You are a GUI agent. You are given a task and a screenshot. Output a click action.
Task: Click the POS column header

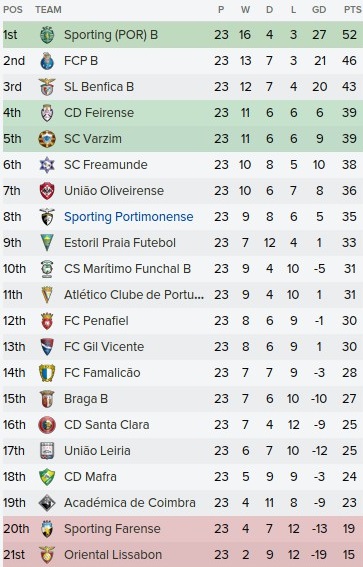tap(13, 10)
